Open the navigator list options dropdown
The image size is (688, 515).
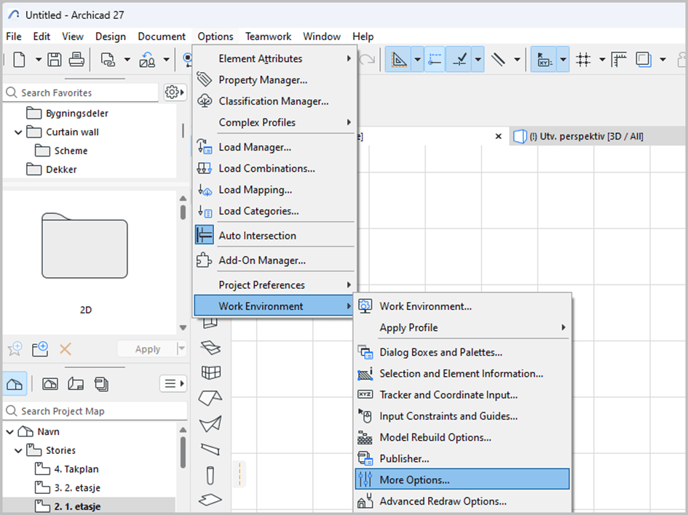[173, 384]
